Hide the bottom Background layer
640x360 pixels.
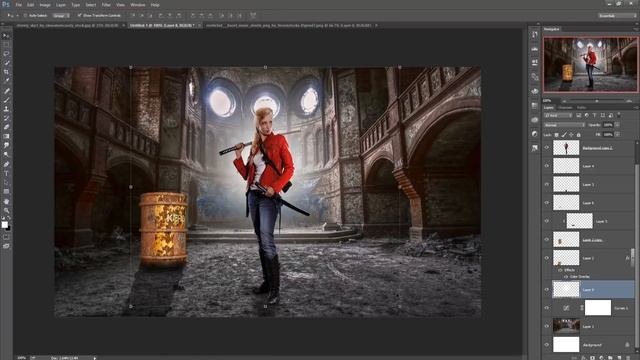547,344
